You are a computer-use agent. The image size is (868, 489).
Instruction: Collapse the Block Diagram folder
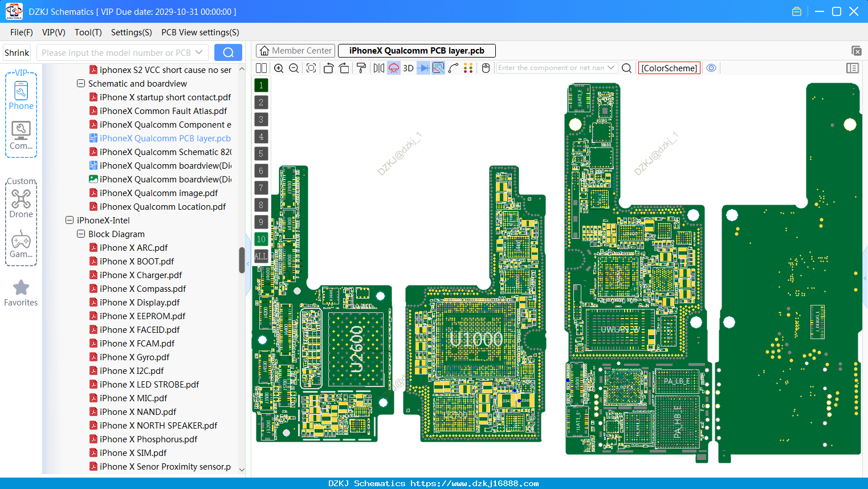pos(81,234)
